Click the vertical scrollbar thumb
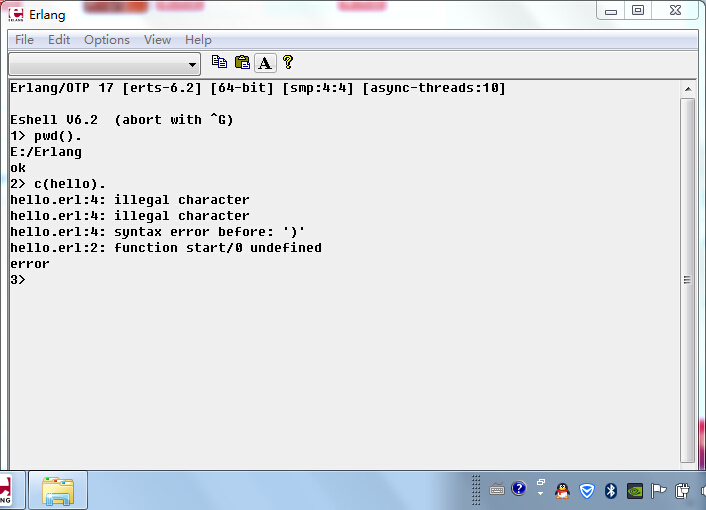 (x=688, y=280)
